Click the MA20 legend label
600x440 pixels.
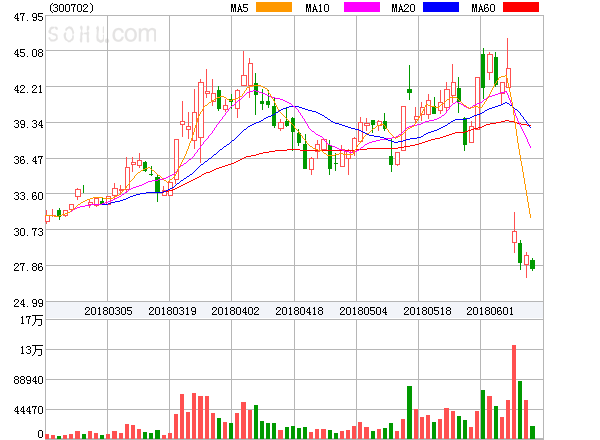[x=403, y=8]
